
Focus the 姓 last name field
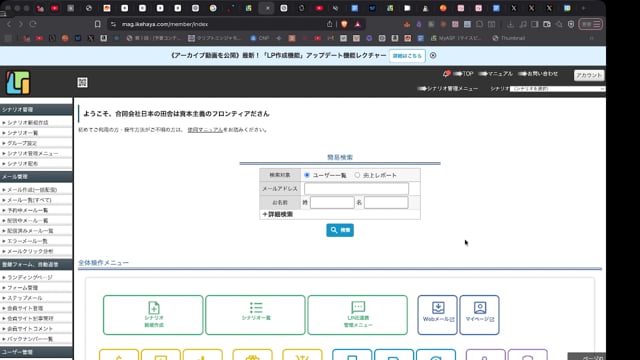(332, 202)
